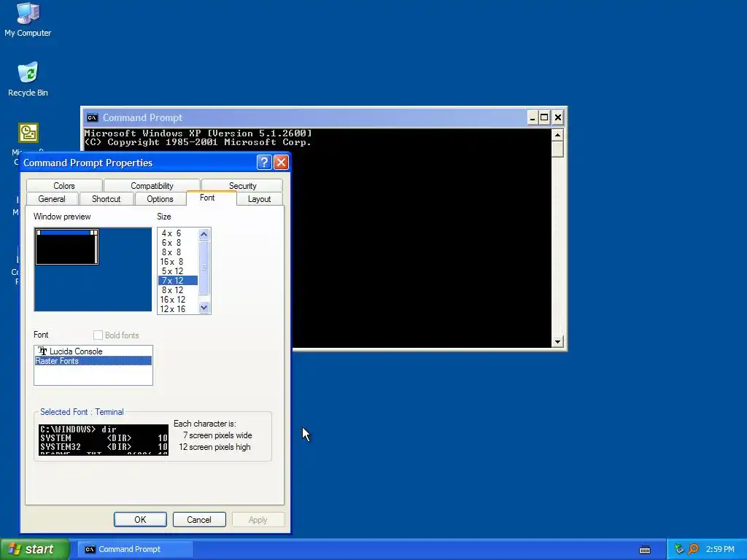Click the orange magnifier tray icon
This screenshot has height=560, width=747.
coord(693,549)
